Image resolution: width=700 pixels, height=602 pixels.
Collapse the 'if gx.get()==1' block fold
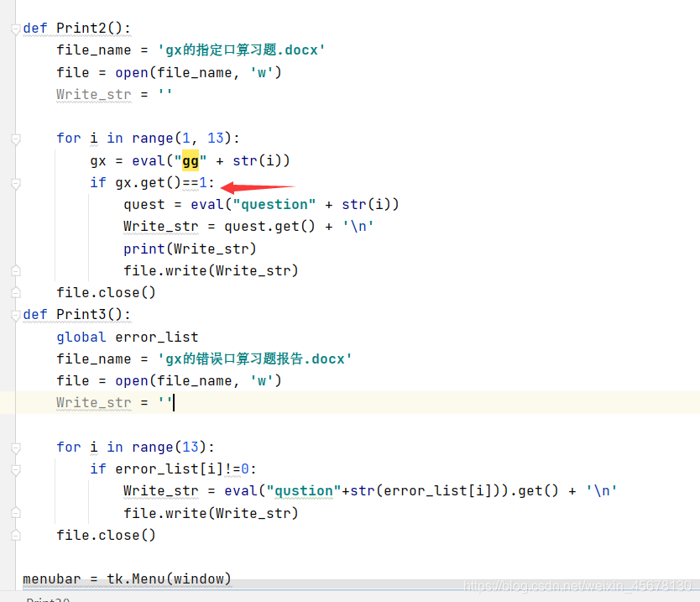click(x=16, y=184)
